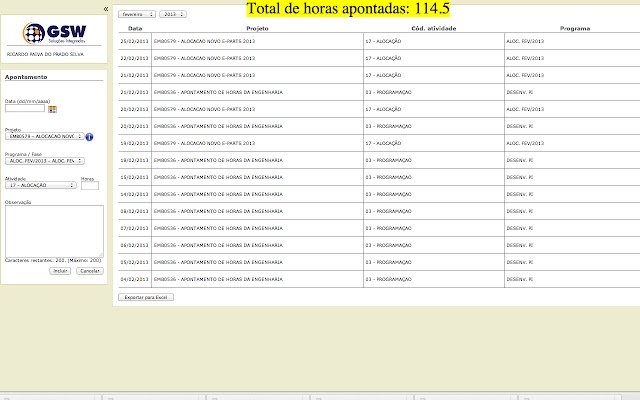Select the 22/02/2013 date cell

[135, 58]
